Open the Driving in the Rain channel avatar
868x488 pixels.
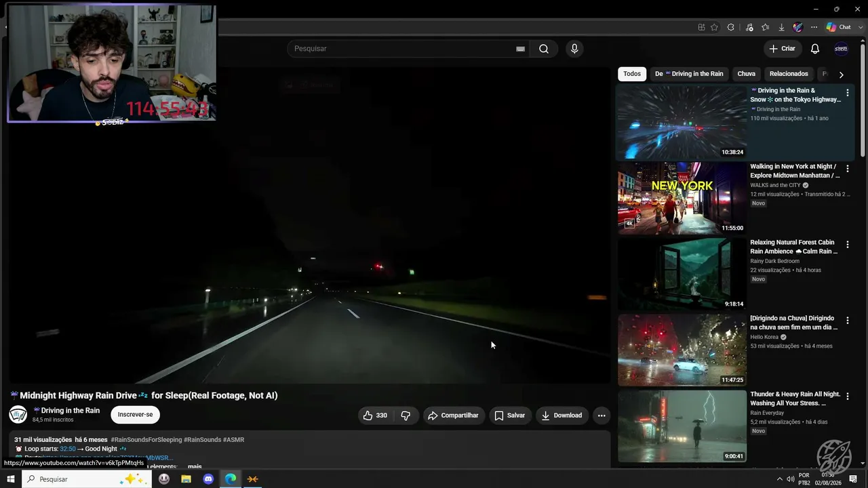coord(18,414)
